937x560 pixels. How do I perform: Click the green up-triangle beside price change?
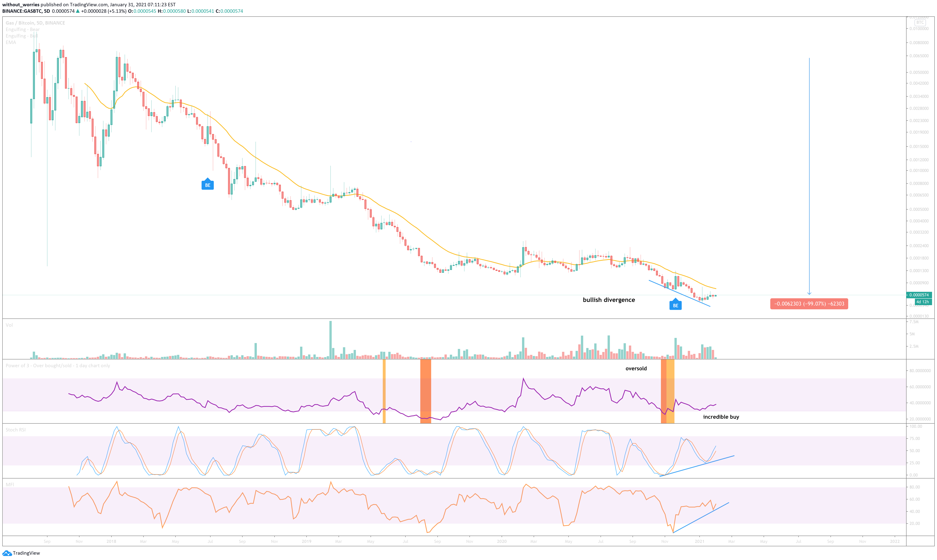coord(78,11)
